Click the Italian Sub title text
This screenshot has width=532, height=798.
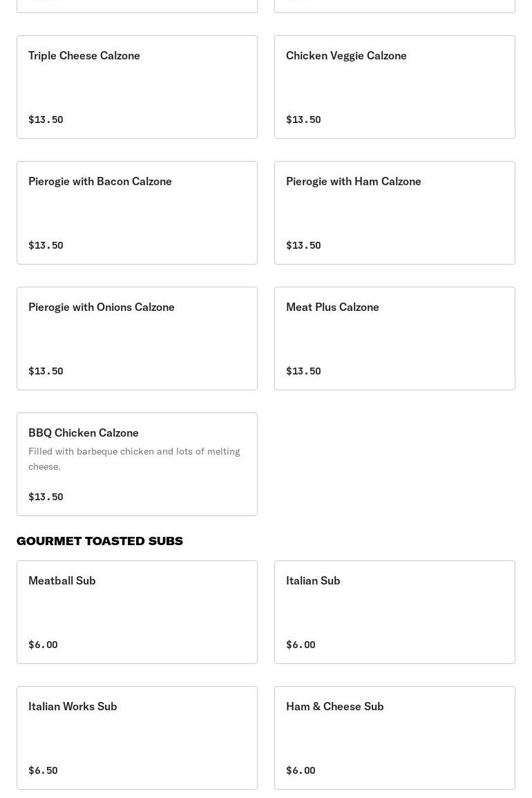point(313,580)
